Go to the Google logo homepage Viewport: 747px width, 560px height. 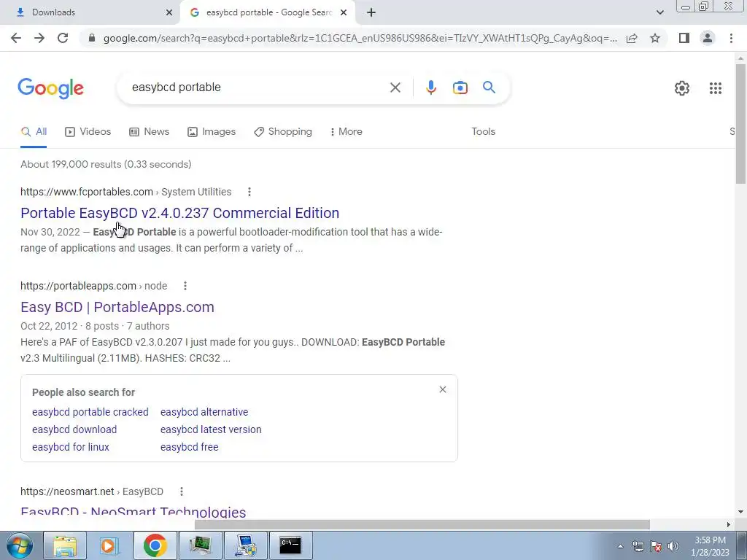[50, 88]
